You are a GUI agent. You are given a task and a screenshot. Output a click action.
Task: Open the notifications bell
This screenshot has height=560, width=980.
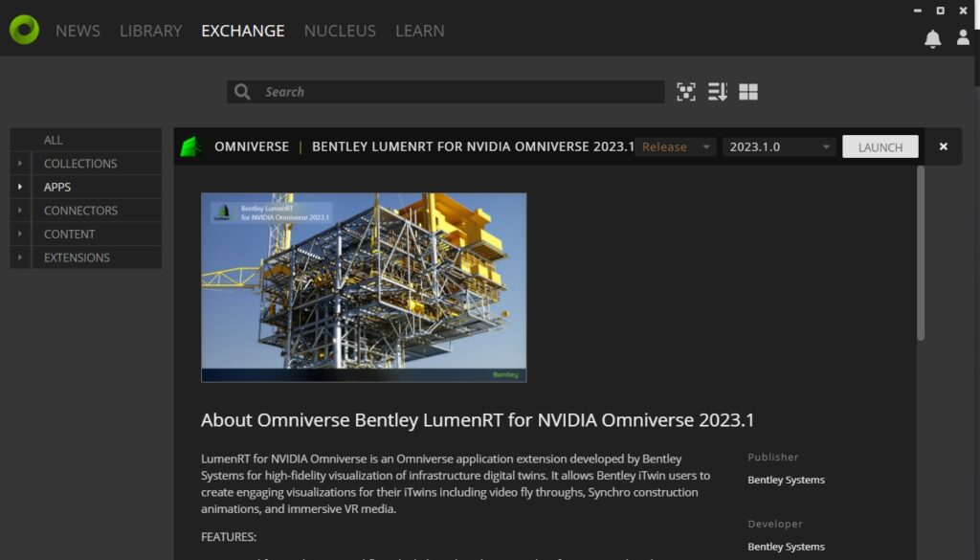932,36
